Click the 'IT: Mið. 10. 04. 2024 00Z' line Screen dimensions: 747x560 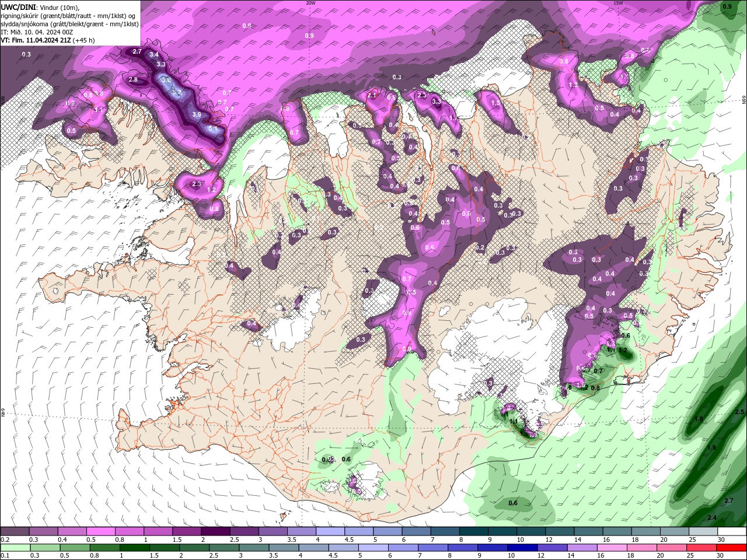tap(37, 32)
